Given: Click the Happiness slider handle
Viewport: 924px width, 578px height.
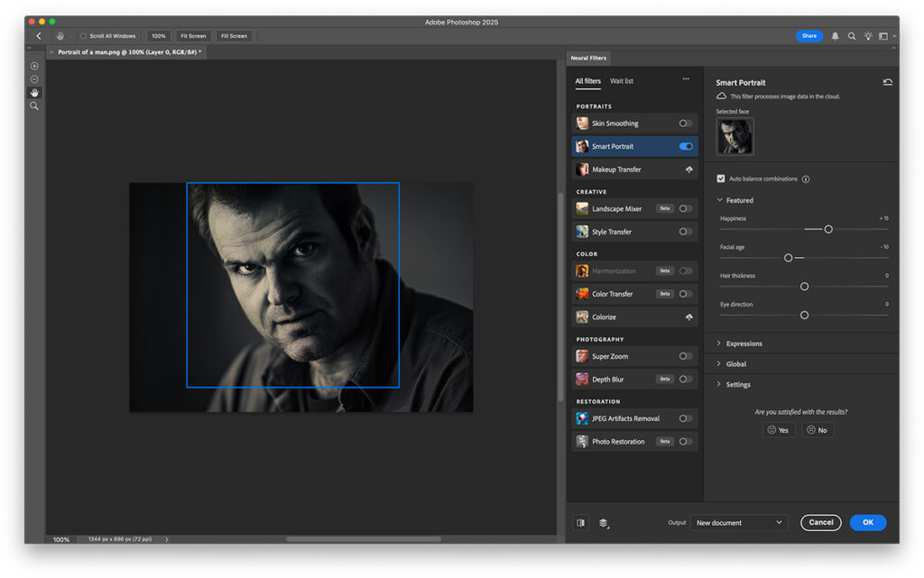Looking at the screenshot, I should pyautogui.click(x=828, y=229).
